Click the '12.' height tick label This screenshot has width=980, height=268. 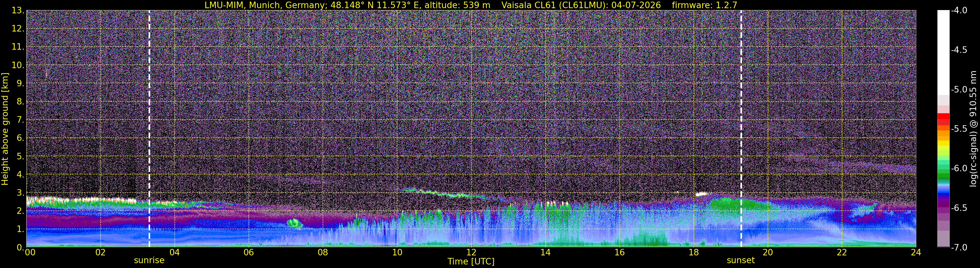18,29
